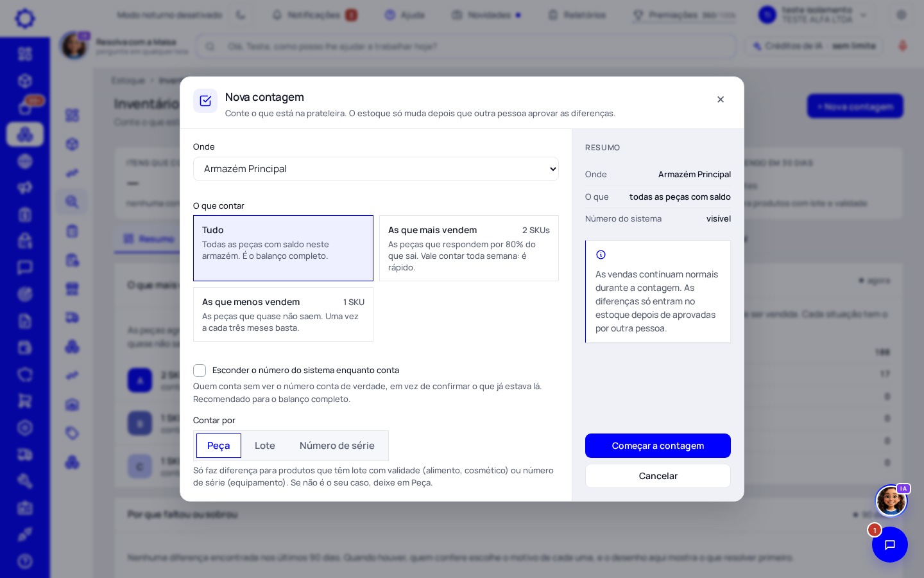The image size is (924, 578).
Task: Open cube icon in blue sidebar
Action: [25, 81]
